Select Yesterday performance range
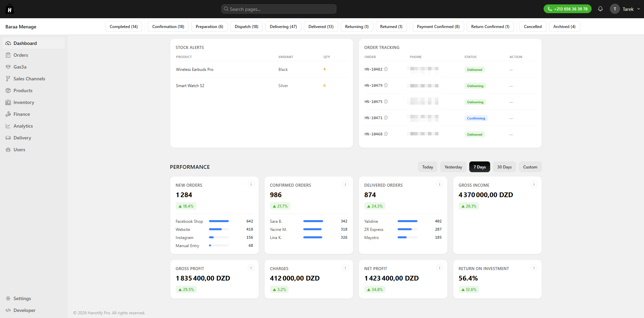Viewport: 644px width, 318px height. 453,167
